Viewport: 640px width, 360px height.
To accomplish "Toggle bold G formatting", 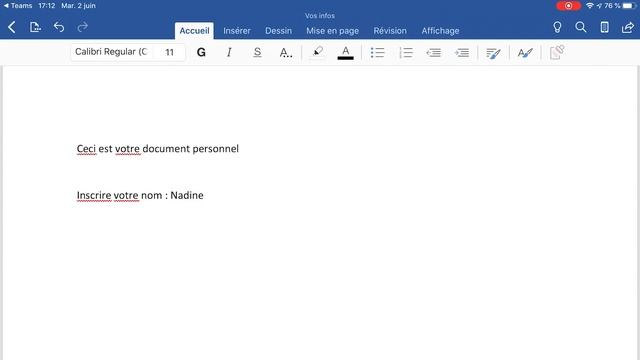I will point(201,52).
